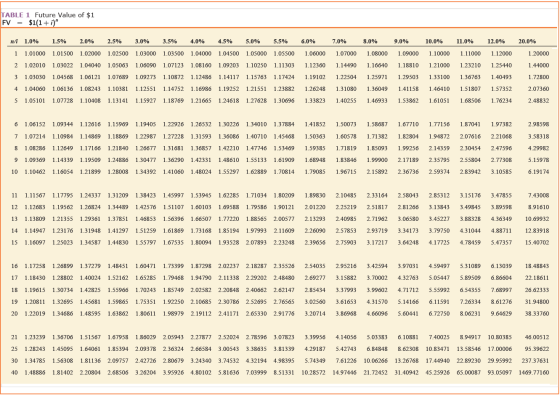This screenshot has height=396, width=560.
Task: Click value 1.01000 in row 1
Action: pyautogui.click(x=35, y=54)
